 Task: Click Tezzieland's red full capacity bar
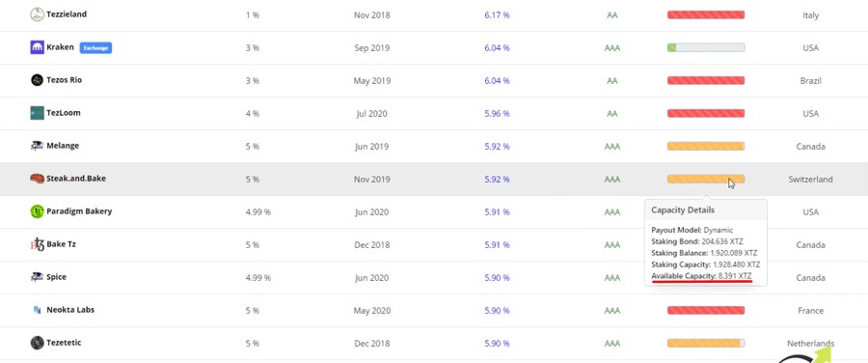pyautogui.click(x=706, y=14)
